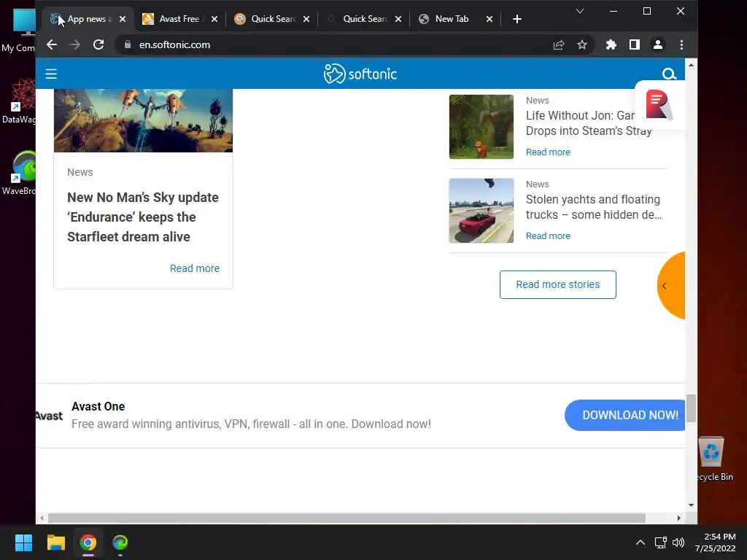This screenshot has height=560, width=747.
Task: Click the browser forward arrow
Action: point(75,44)
